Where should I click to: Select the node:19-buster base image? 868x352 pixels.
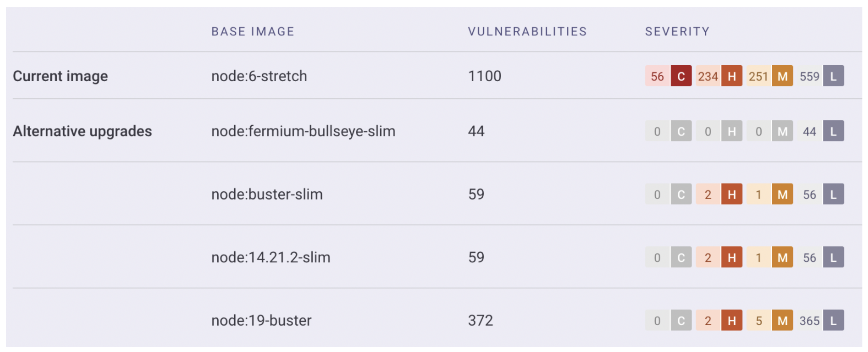pos(261,320)
